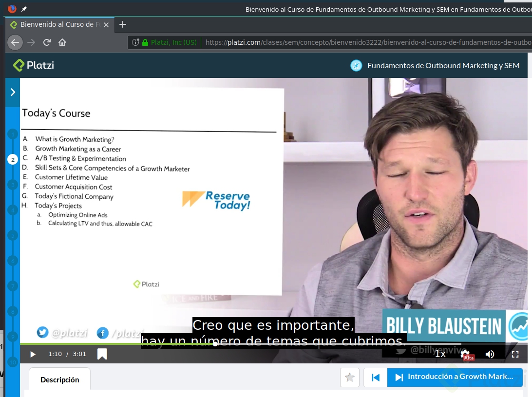The width and height of the screenshot is (532, 397).
Task: Expand the class list sidebar chevron
Action: [13, 92]
